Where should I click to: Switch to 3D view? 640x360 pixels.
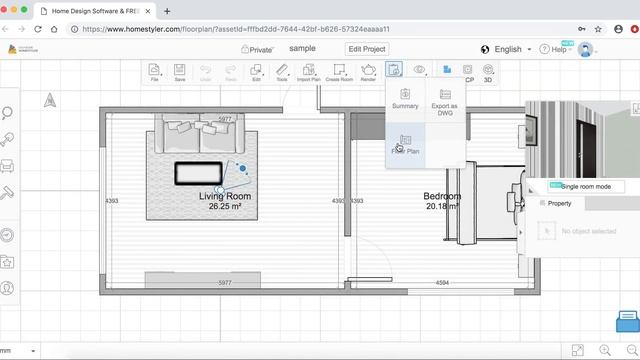coord(488,73)
